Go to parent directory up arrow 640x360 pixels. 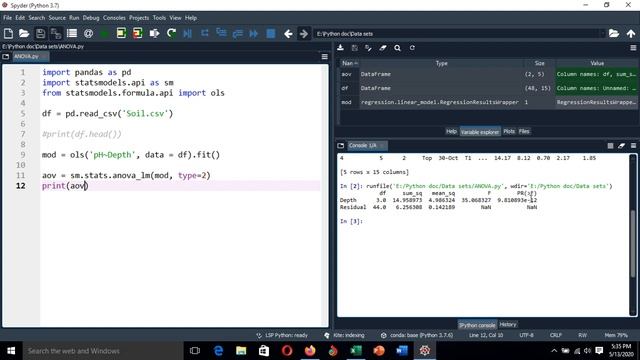click(x=631, y=33)
